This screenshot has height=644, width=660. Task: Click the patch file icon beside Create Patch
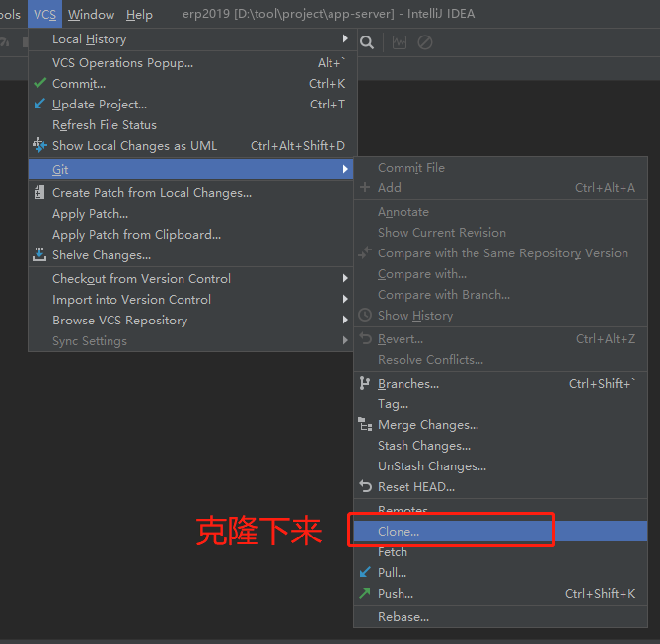39,192
